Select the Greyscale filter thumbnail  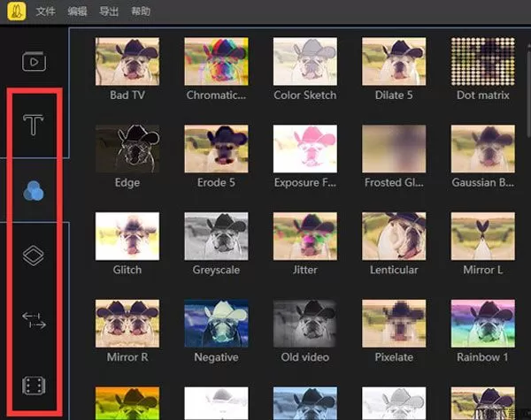coord(216,235)
